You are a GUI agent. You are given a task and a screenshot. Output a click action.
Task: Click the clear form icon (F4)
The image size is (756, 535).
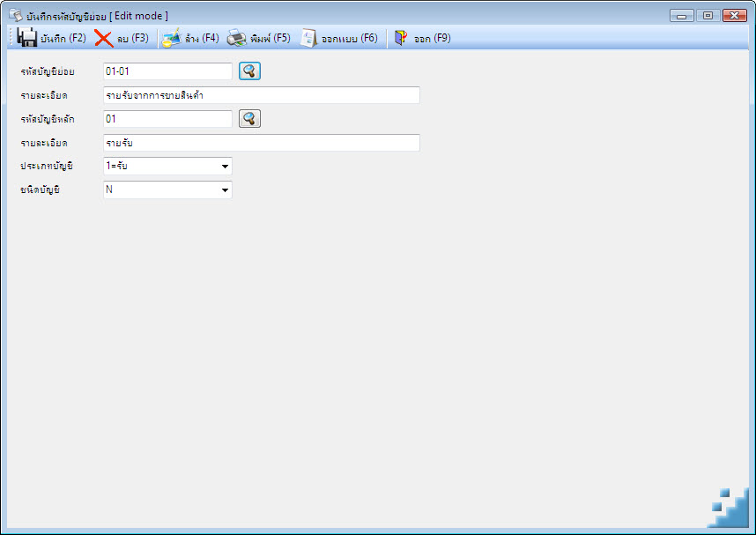tap(171, 38)
